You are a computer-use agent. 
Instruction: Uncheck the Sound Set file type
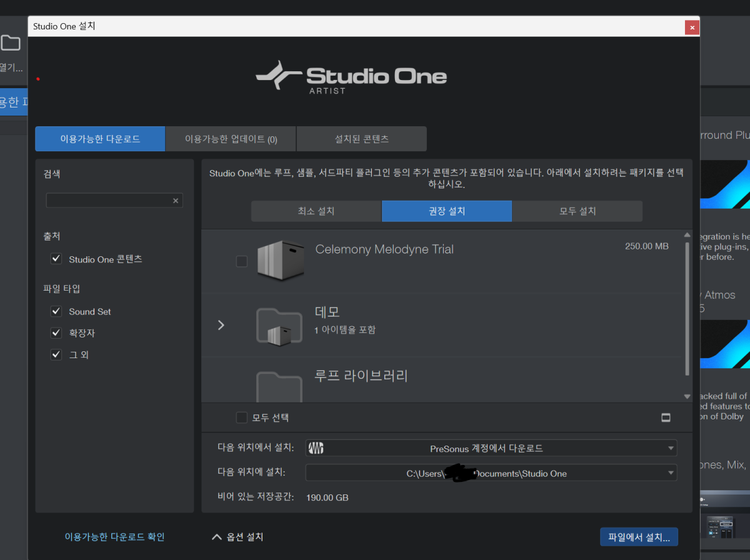(x=56, y=311)
